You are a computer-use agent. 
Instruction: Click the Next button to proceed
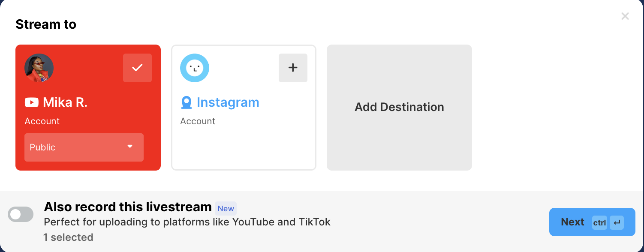click(x=572, y=222)
